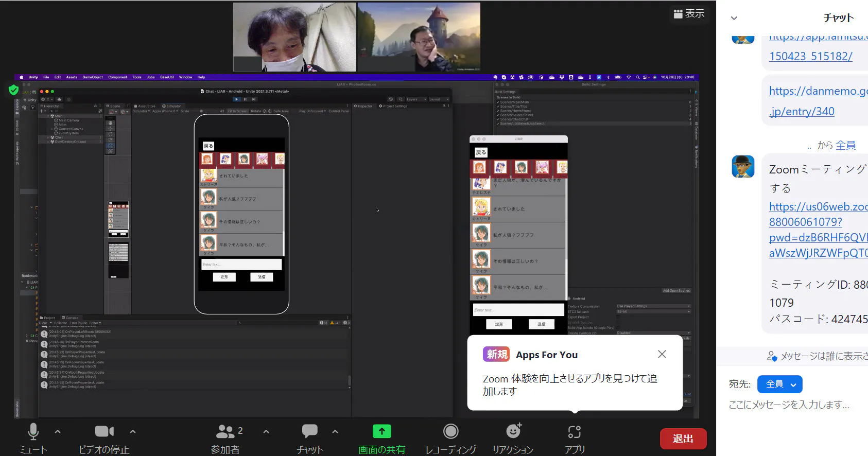
Task: Open the recipient dropdown labeled 全員
Action: point(780,384)
